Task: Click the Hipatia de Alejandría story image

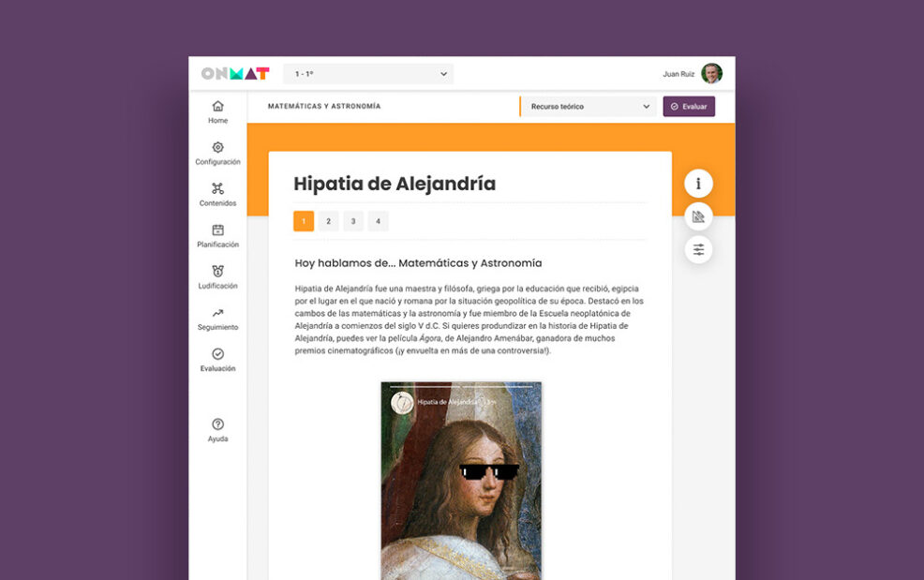Action: click(461, 478)
